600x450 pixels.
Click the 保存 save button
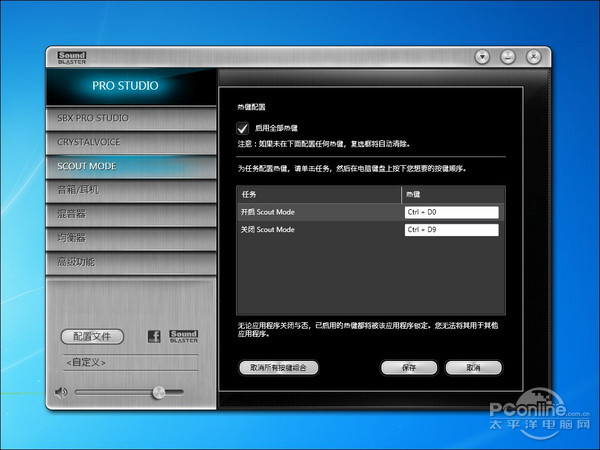pyautogui.click(x=409, y=368)
